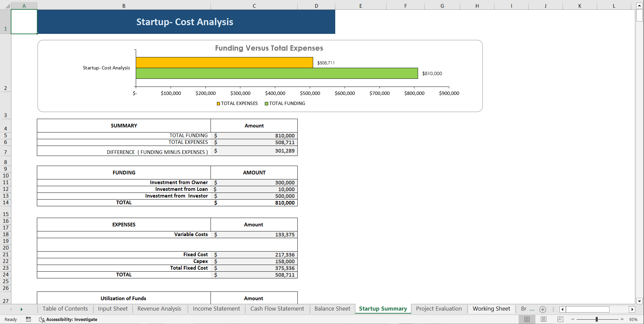Select the TOTAL FUNDING amount cell
This screenshot has height=324, width=644.
tap(254, 136)
